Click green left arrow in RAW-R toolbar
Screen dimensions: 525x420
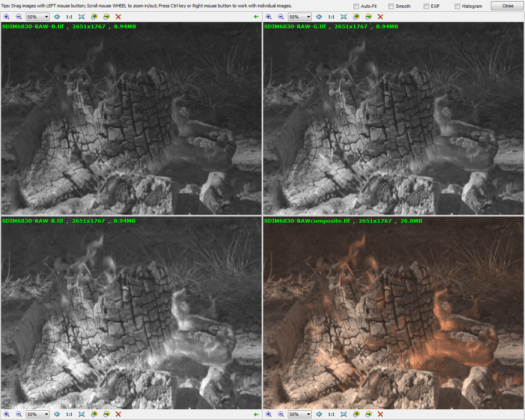(x=256, y=414)
